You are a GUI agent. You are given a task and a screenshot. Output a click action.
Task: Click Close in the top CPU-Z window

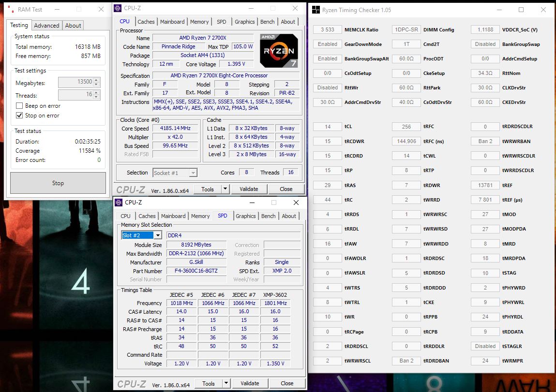click(x=286, y=189)
